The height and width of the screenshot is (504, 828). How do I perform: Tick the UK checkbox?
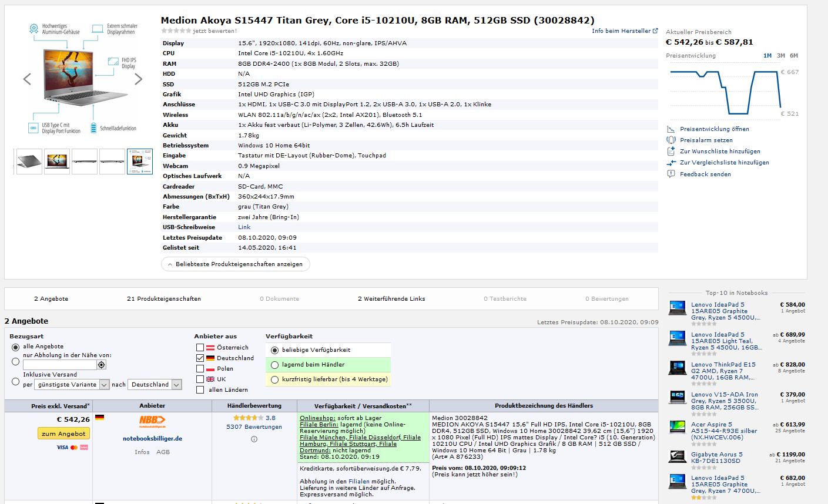[200, 379]
